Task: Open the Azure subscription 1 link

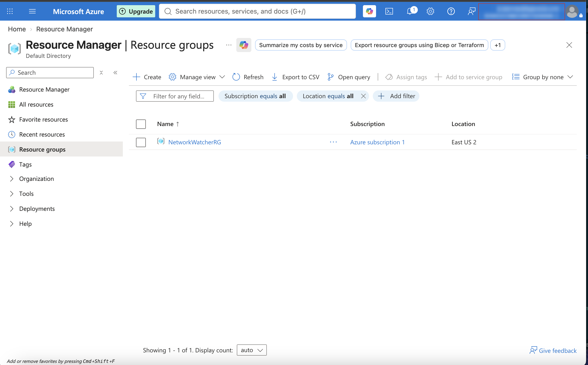Action: [377, 142]
